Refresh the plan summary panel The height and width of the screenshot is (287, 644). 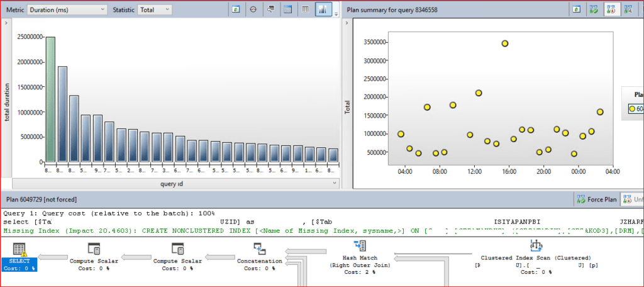pyautogui.click(x=576, y=9)
